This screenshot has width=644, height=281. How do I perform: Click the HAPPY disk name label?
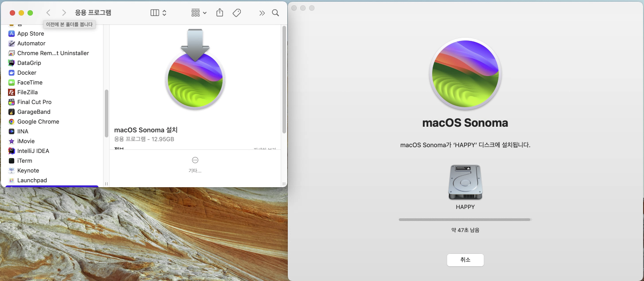click(465, 207)
